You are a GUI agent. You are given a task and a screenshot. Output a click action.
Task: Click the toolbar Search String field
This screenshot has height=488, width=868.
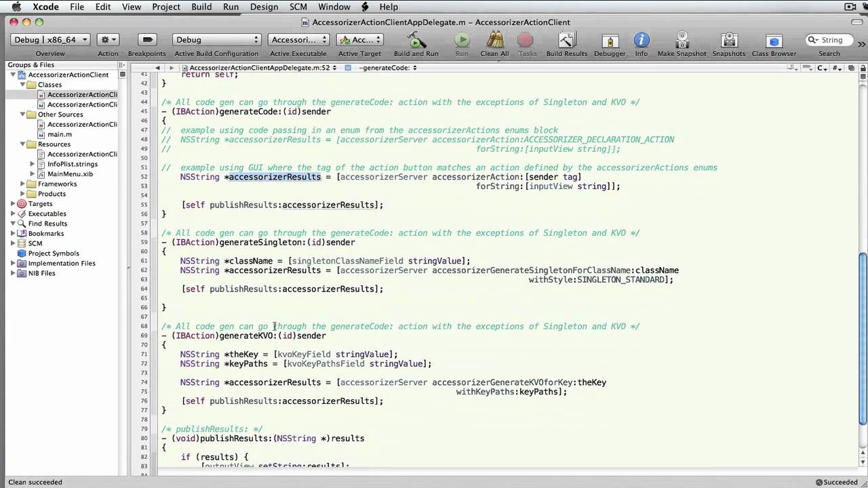coord(829,40)
